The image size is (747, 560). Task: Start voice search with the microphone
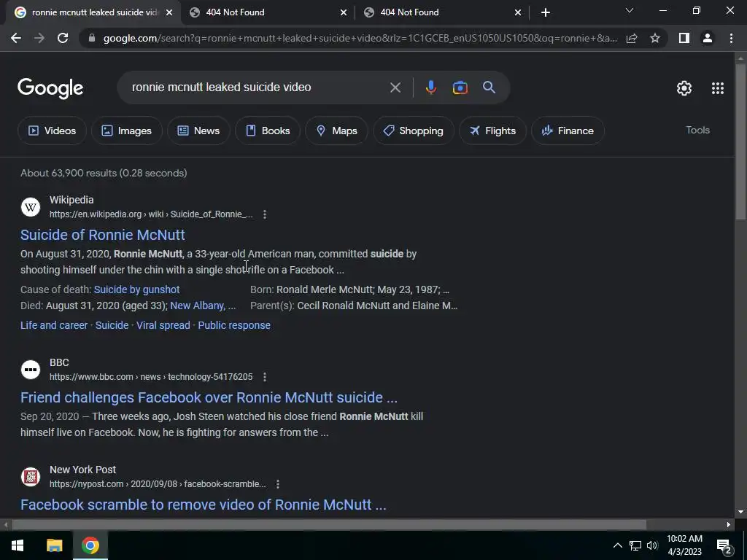click(x=430, y=87)
